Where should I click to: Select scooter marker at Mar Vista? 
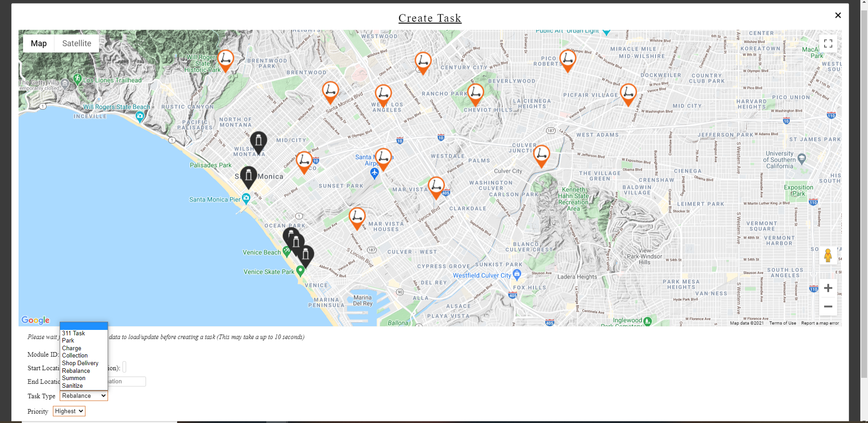coord(436,188)
